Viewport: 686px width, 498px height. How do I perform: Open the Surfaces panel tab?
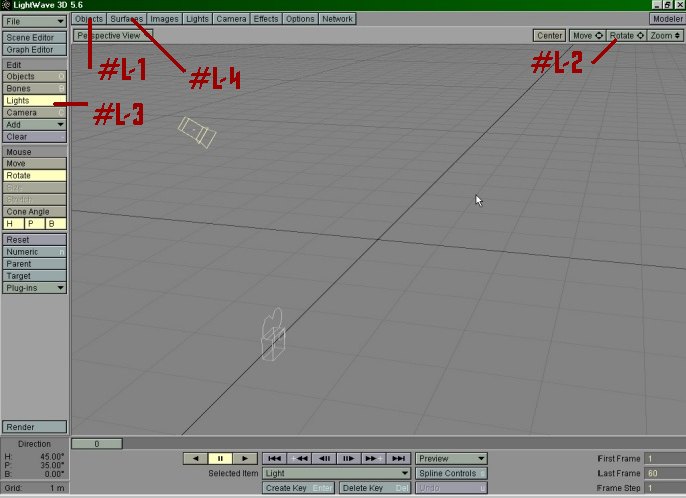(x=126, y=19)
